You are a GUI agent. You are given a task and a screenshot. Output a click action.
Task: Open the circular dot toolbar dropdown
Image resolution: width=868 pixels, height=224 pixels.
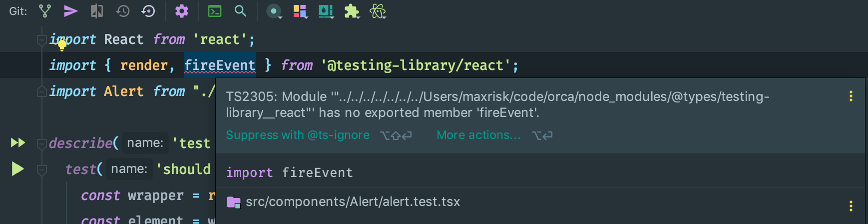[274, 11]
